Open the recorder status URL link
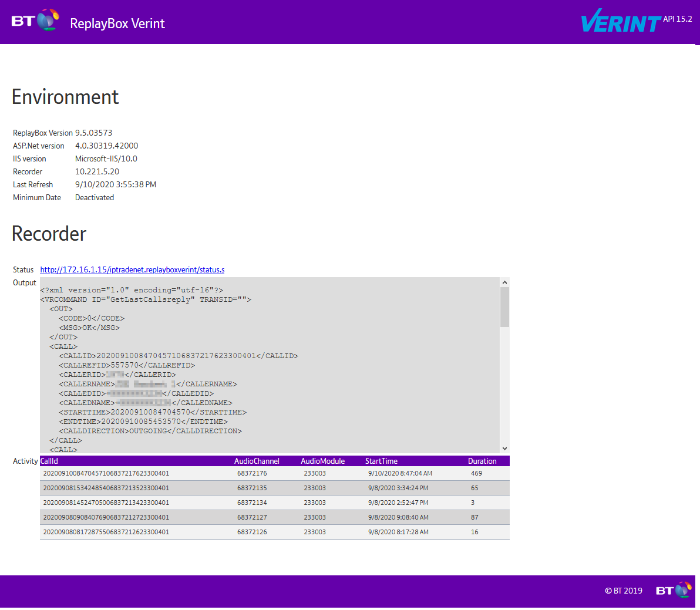 [132, 269]
